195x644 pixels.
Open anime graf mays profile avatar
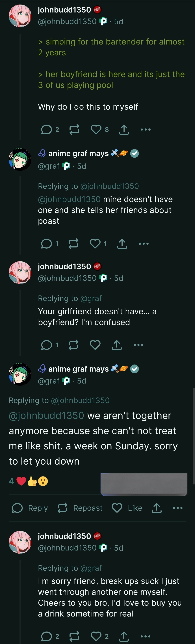(x=20, y=159)
